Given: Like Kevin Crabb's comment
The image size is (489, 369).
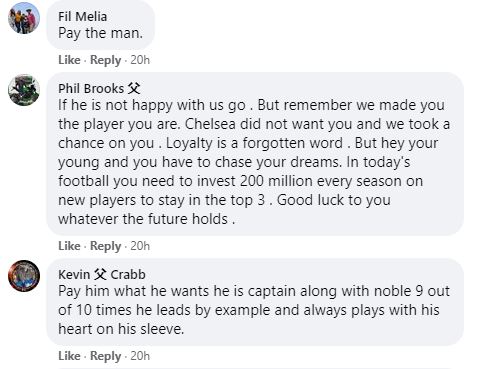Looking at the screenshot, I should [69, 356].
